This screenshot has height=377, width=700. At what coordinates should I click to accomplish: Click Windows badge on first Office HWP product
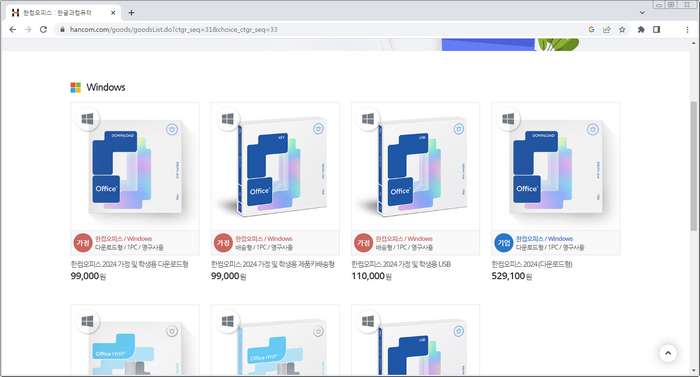click(87, 321)
